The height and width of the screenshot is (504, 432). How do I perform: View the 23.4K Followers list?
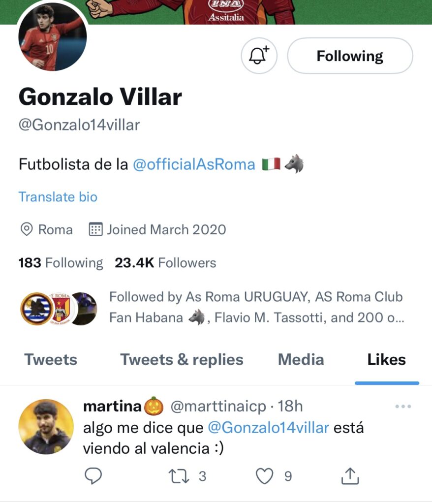pyautogui.click(x=165, y=263)
